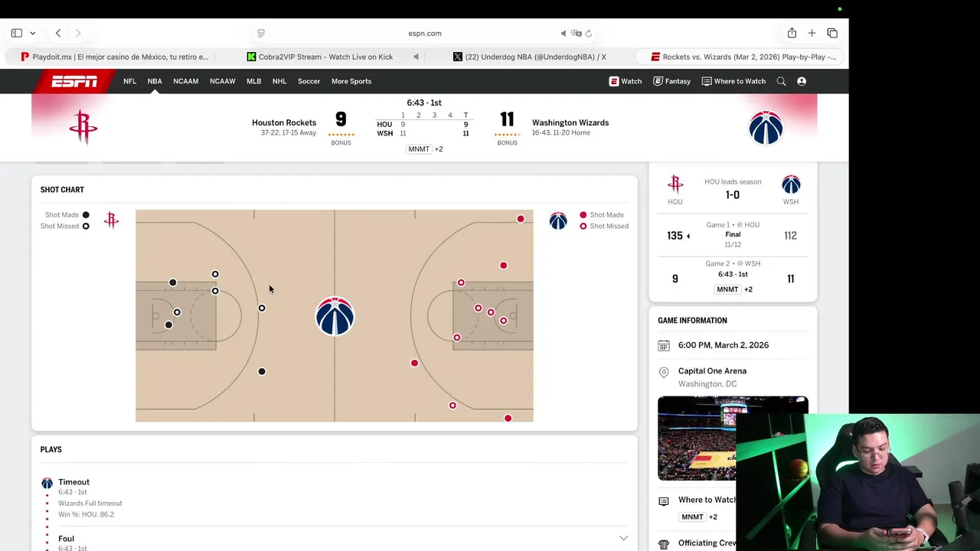The height and width of the screenshot is (551, 980).
Task: Mute the Kick tab speaker icon
Action: [416, 57]
